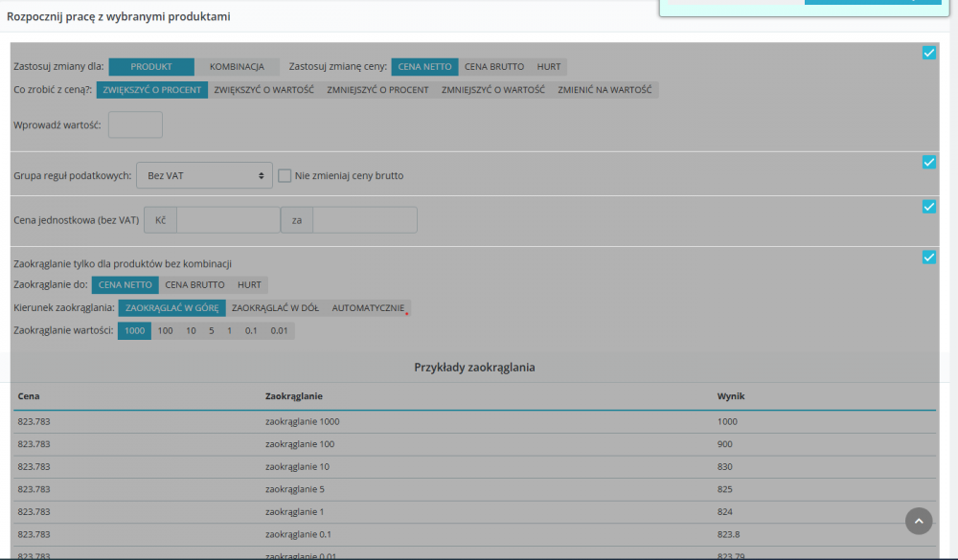Click the unit price Kč amount field
Viewport: 958px width, 560px height.
pos(228,220)
